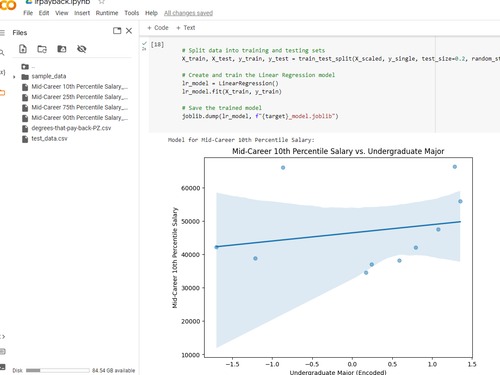Open the Files panel in a new window
Image resolution: width=500 pixels, height=375 pixels.
117,31
